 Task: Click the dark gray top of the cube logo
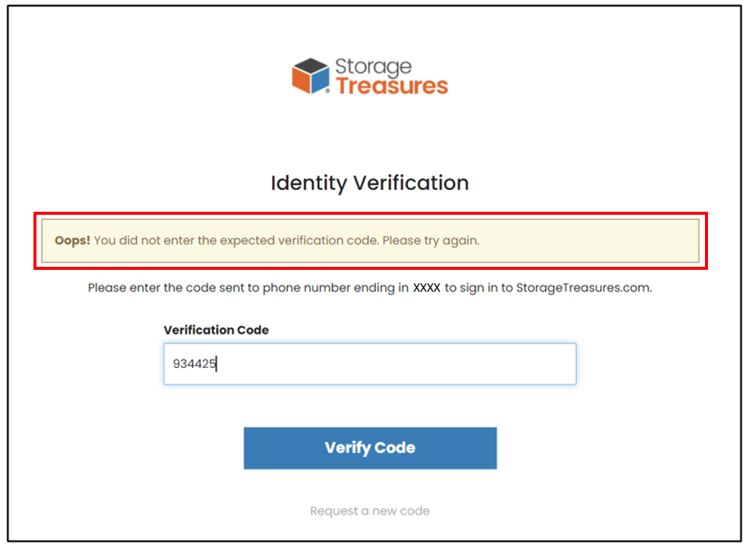coord(310,66)
